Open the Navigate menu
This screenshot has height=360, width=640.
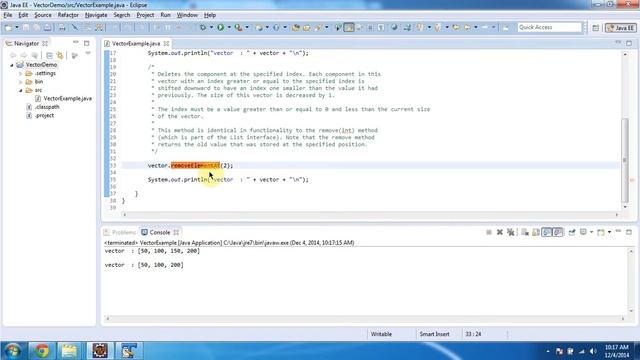tap(96, 15)
